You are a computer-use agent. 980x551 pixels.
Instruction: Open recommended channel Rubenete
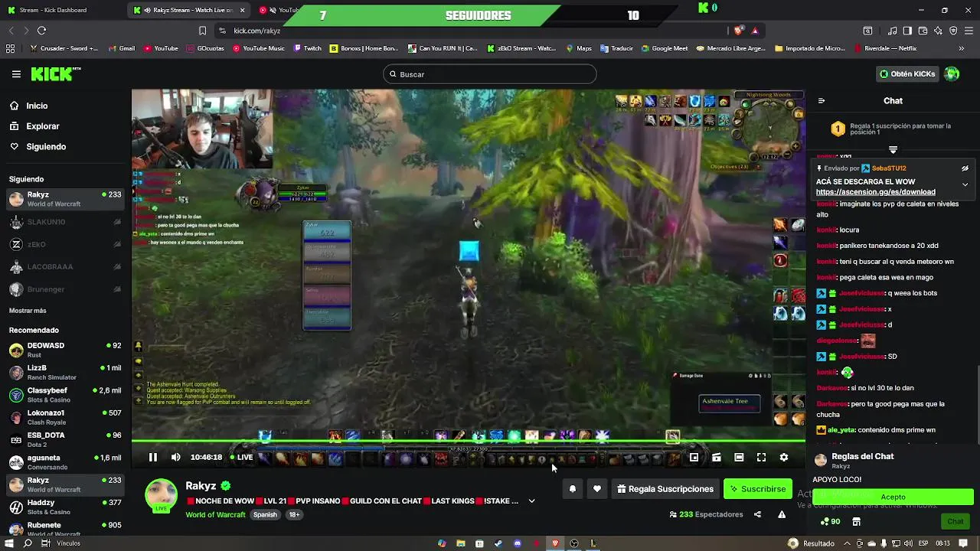pyautogui.click(x=65, y=529)
